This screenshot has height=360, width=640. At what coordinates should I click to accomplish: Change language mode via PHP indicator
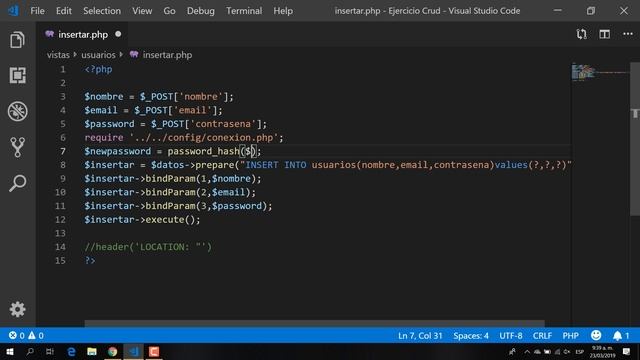click(x=570, y=336)
